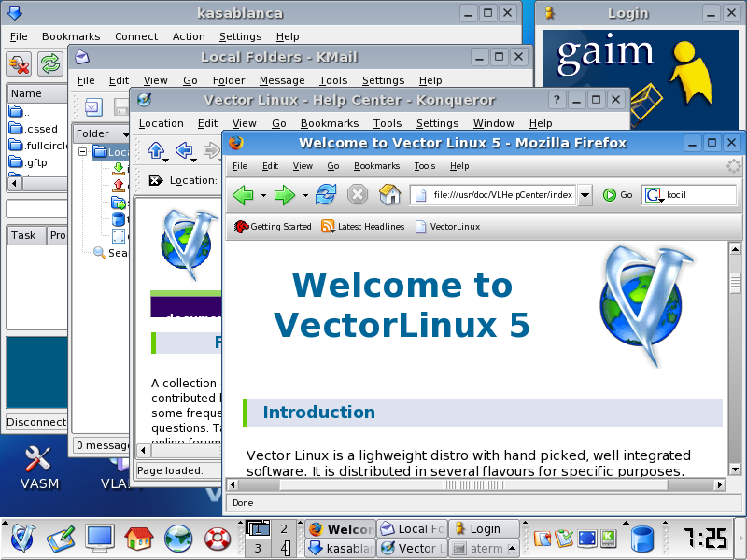
Task: Open Firefox's Forward button history dropdown arrow
Action: tap(305, 196)
